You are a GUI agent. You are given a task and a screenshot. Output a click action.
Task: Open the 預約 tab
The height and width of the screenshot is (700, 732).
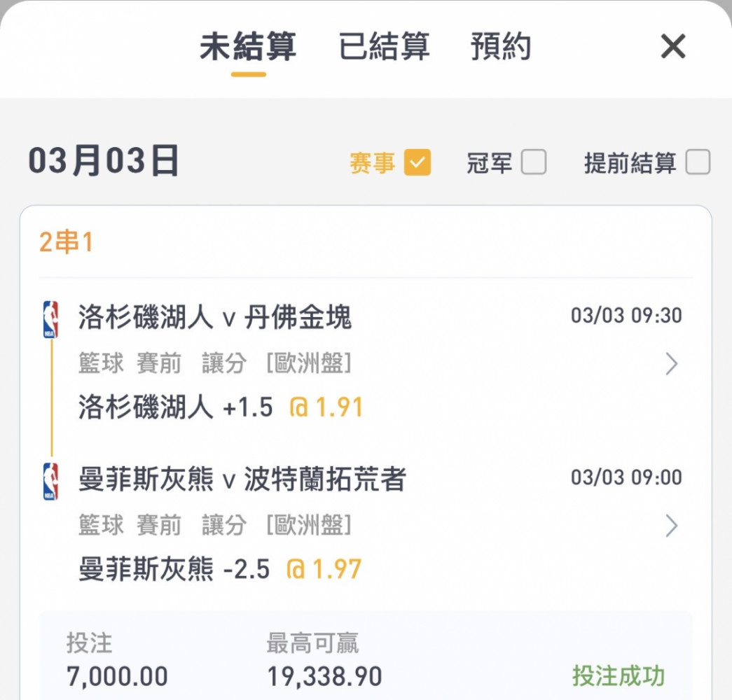pyautogui.click(x=501, y=46)
